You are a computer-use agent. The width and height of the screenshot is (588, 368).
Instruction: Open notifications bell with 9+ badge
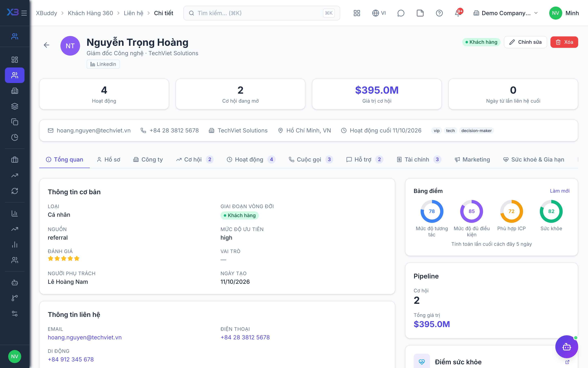(459, 13)
